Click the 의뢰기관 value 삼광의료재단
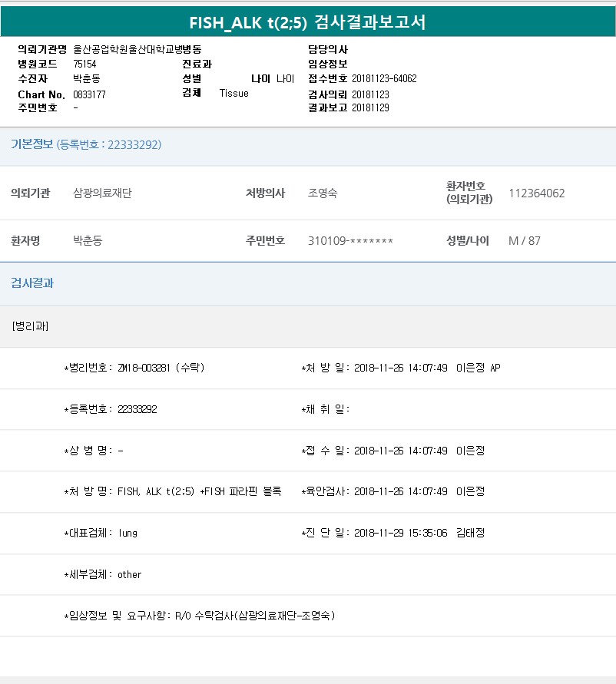The width and height of the screenshot is (616, 684). coord(102,193)
